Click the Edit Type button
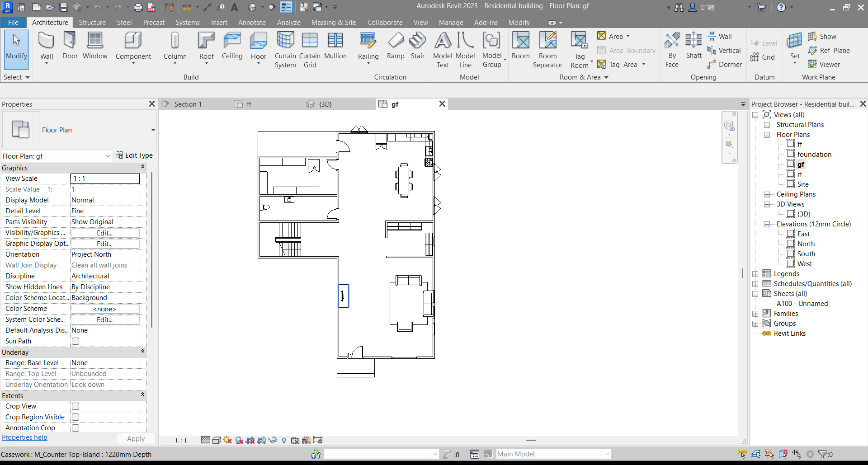Screen dimensions: 868x465 pos(134,155)
